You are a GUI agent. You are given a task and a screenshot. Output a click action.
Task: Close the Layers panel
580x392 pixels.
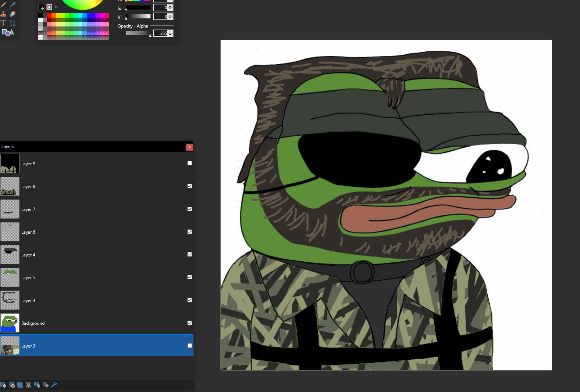tap(189, 147)
